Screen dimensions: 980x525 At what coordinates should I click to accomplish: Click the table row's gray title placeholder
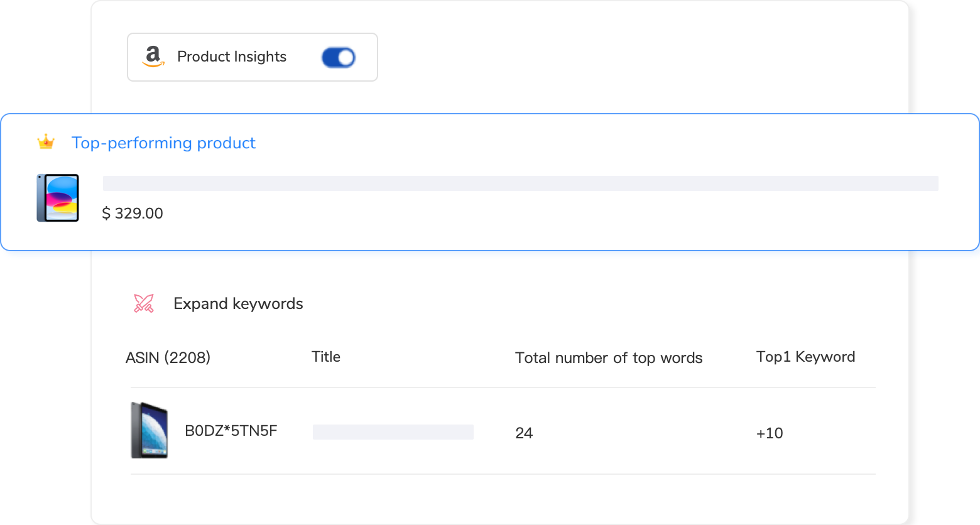pyautogui.click(x=393, y=432)
